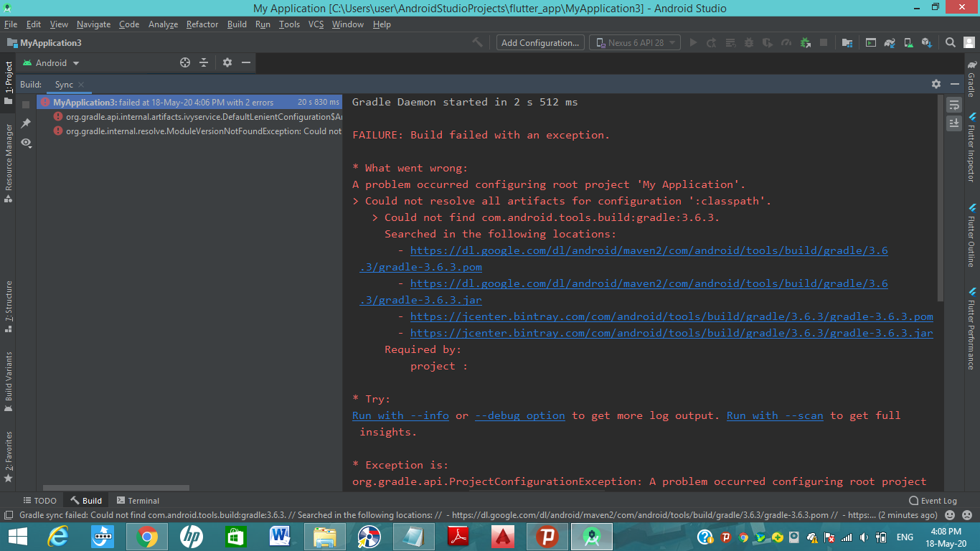Click the Add Configuration button
The height and width of the screenshot is (551, 980).
coord(540,42)
